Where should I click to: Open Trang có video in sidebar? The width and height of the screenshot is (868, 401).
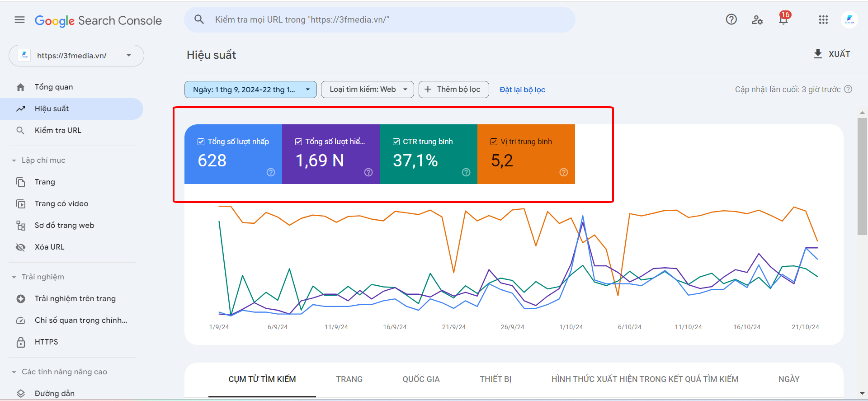pyautogui.click(x=71, y=204)
